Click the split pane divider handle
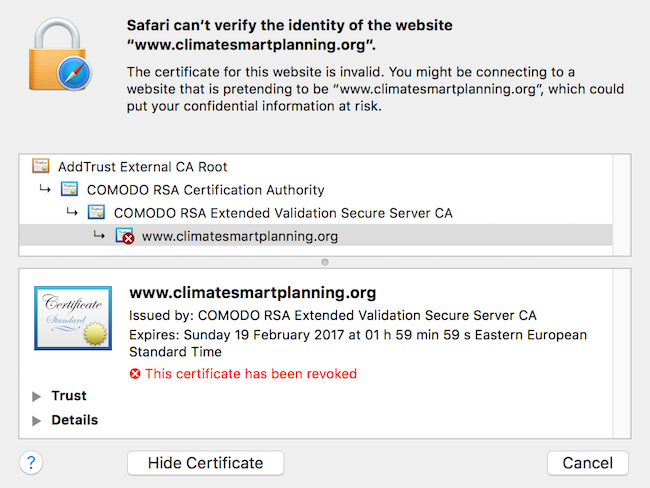 pyautogui.click(x=324, y=262)
